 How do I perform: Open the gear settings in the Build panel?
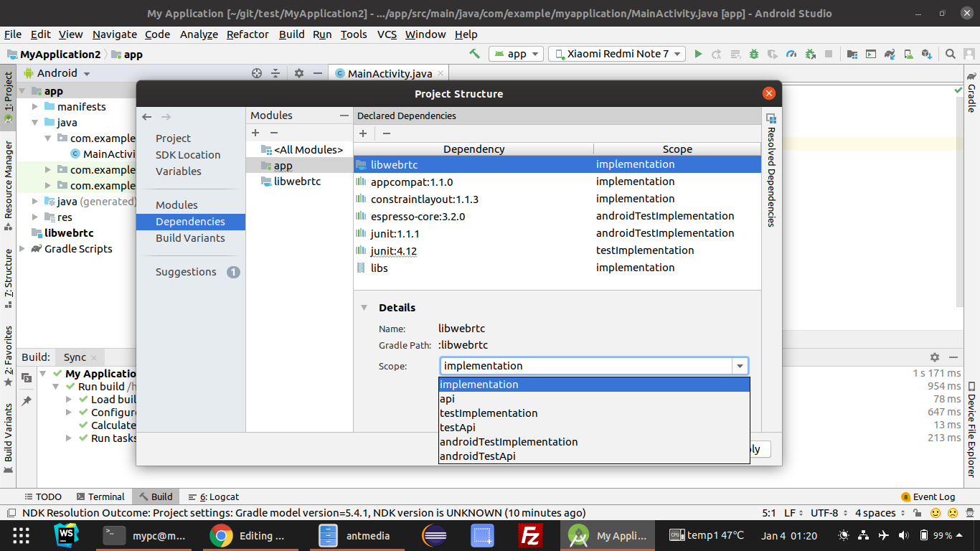click(934, 357)
